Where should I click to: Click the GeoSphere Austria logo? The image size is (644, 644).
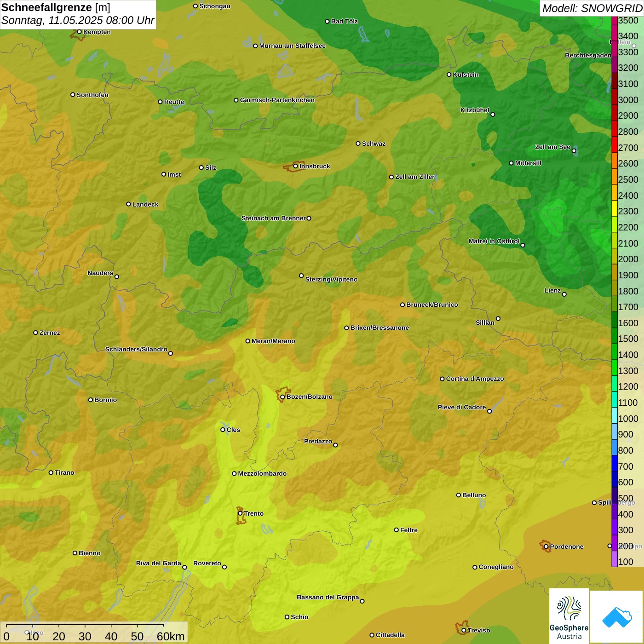(x=569, y=615)
